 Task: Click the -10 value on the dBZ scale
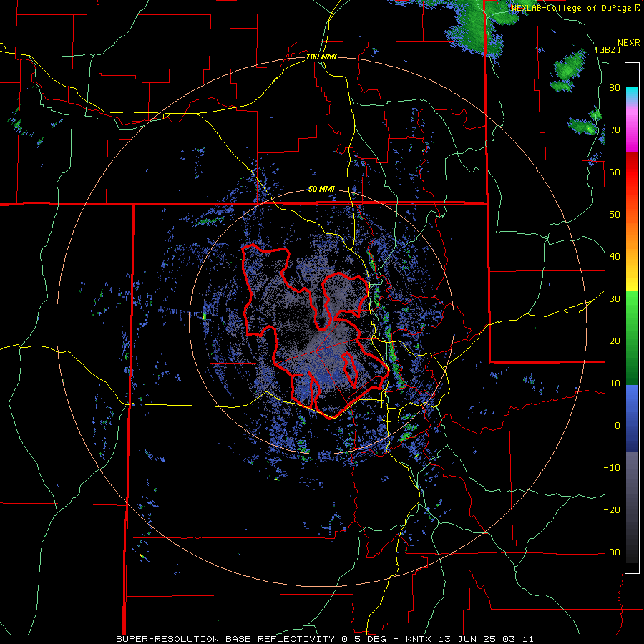[x=612, y=468]
